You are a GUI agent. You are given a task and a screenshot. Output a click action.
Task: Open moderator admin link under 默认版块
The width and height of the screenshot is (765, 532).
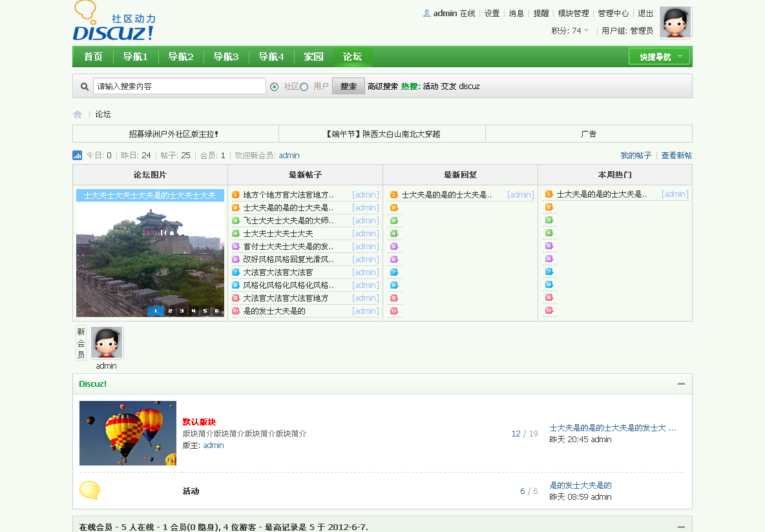[x=214, y=445]
